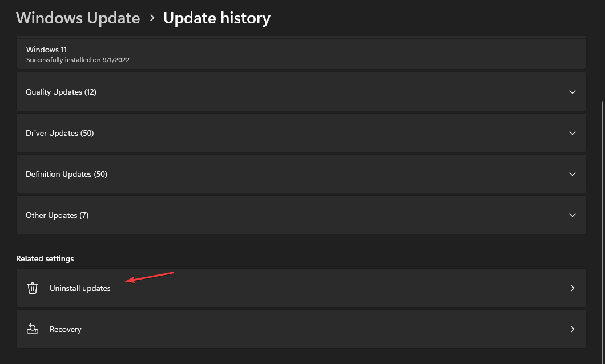605x364 pixels.
Task: Open Recovery settings
Action: coord(301,329)
